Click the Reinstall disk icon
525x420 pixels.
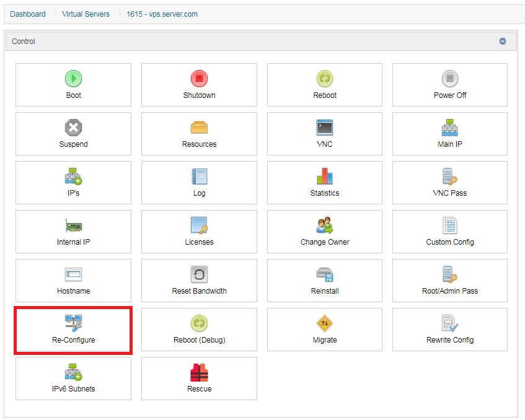pyautogui.click(x=325, y=274)
